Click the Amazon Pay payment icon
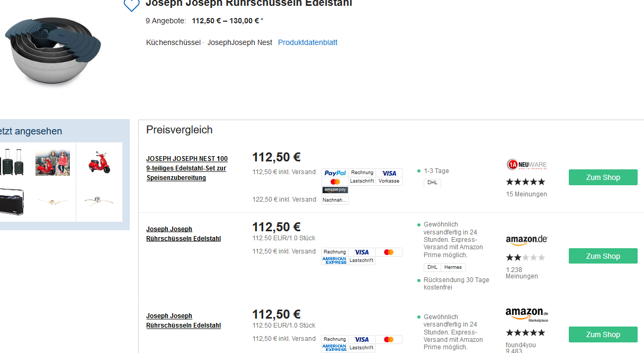The height and width of the screenshot is (353, 644). (x=335, y=190)
